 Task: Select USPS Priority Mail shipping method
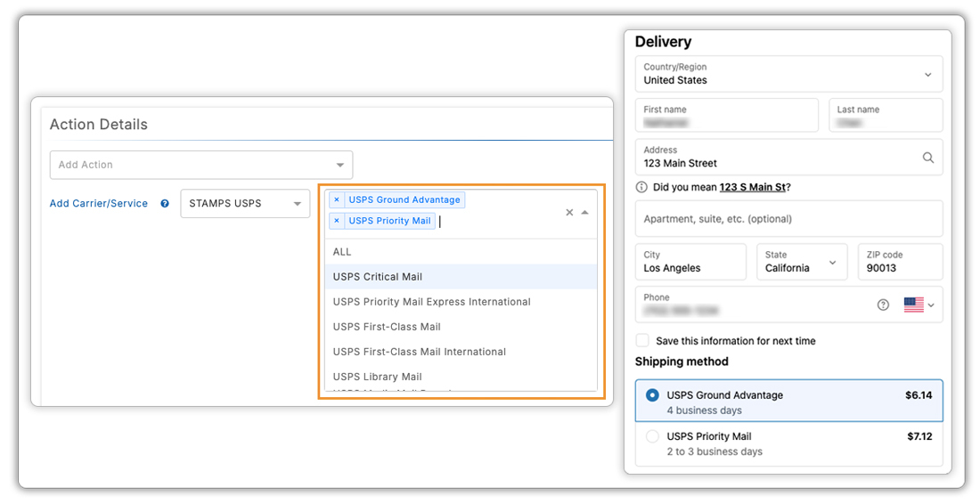(x=788, y=443)
